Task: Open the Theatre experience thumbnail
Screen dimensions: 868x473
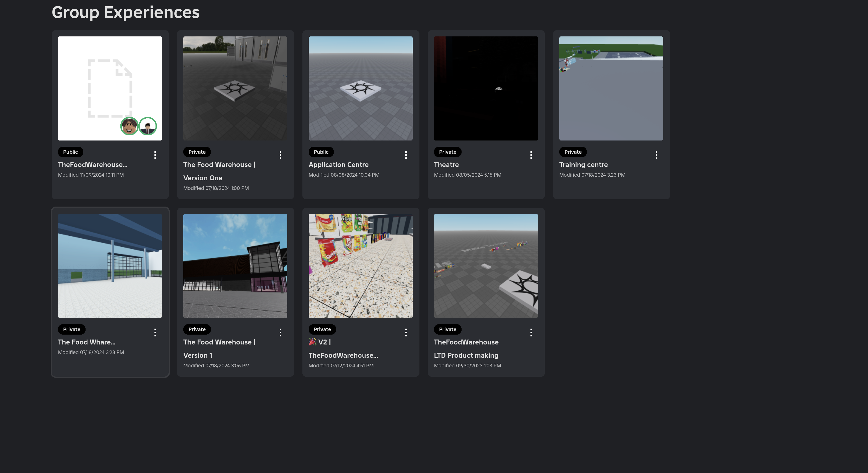Action: [x=485, y=88]
